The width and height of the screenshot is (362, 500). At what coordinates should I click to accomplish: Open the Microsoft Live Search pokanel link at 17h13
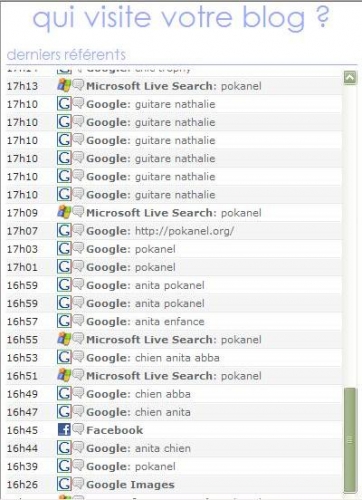[174, 86]
